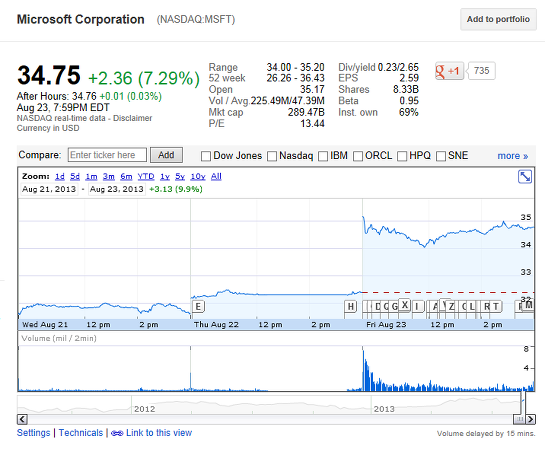Screen dimensions: 545x452
Task: Click the Microsoft Corporation heading
Action: 81,19
